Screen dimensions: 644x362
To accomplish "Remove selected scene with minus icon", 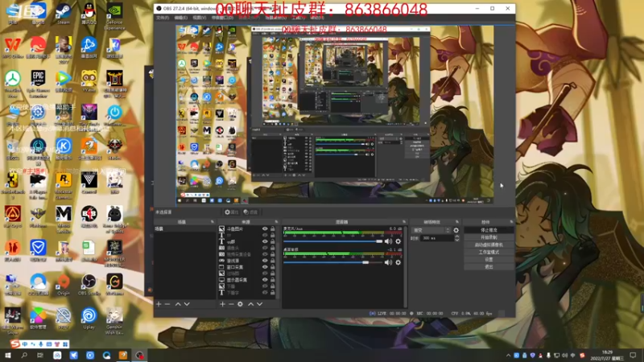I will coord(167,304).
